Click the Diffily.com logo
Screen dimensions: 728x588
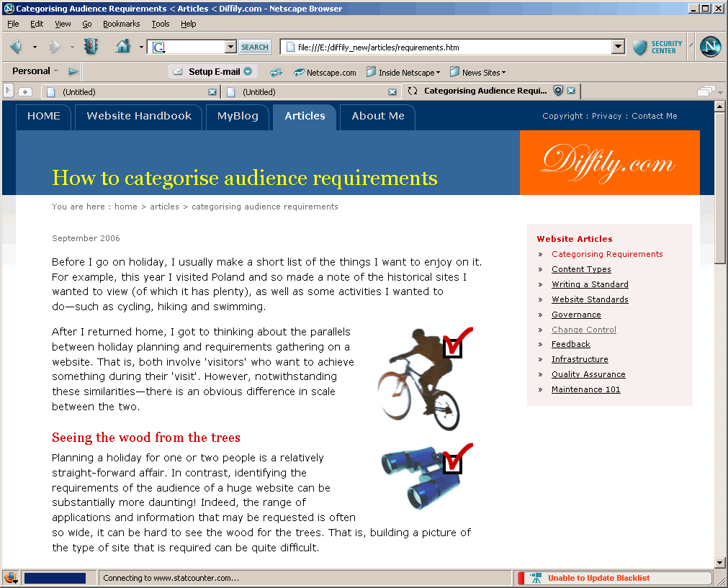[610, 163]
